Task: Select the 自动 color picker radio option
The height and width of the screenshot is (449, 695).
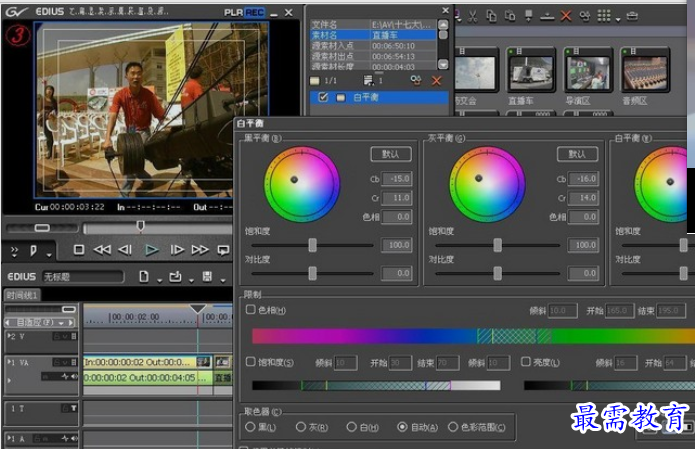Action: 403,427
